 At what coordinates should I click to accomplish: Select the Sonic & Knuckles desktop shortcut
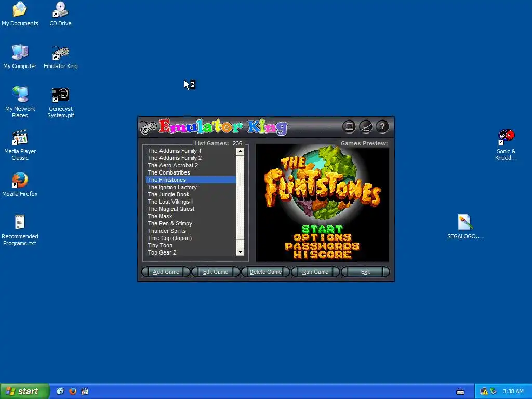tap(506, 145)
